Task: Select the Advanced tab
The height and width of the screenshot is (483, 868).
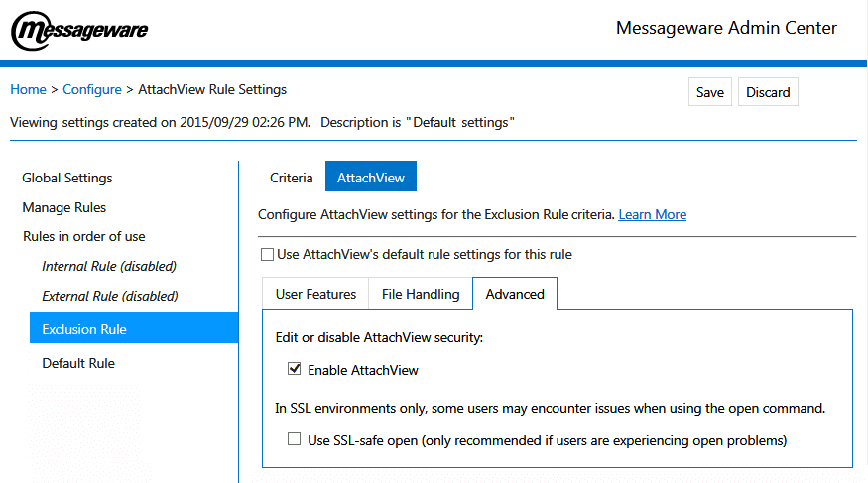Action: click(515, 294)
